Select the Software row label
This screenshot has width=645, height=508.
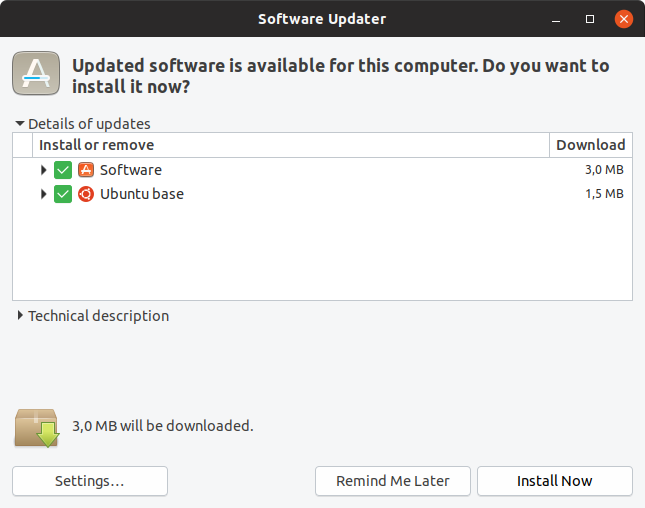click(x=131, y=170)
